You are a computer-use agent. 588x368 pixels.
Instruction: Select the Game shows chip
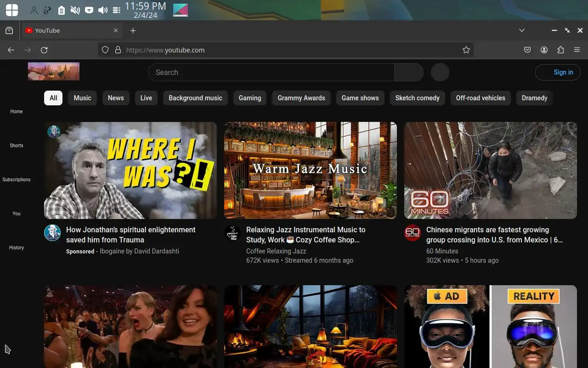pyautogui.click(x=360, y=98)
